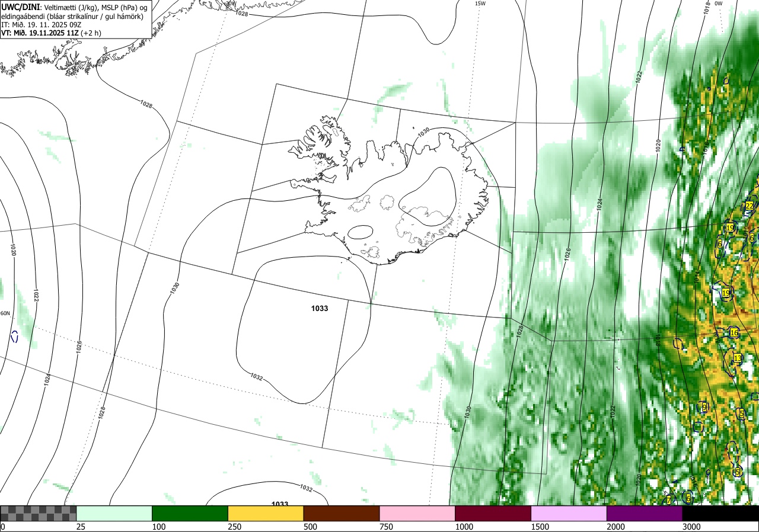Image resolution: width=759 pixels, height=532 pixels.
Task: Click the yellow lightning label "22"
Action: click(x=750, y=206)
